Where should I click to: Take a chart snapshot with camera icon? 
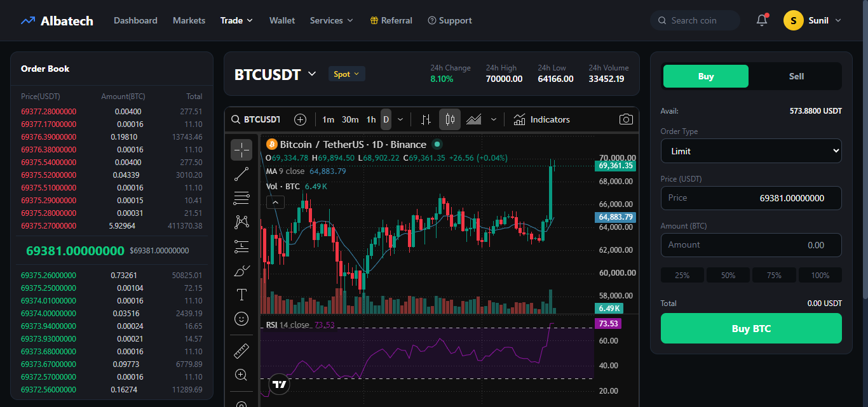626,119
